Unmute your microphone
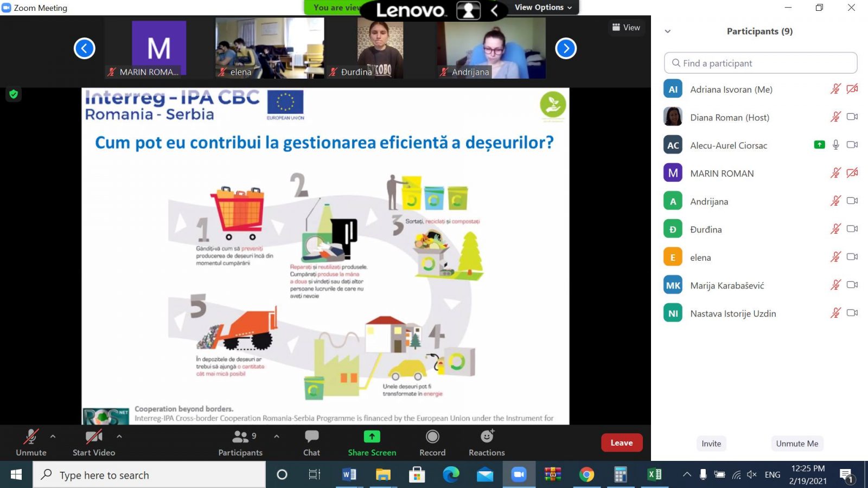Image resolution: width=868 pixels, height=488 pixels. 30,443
